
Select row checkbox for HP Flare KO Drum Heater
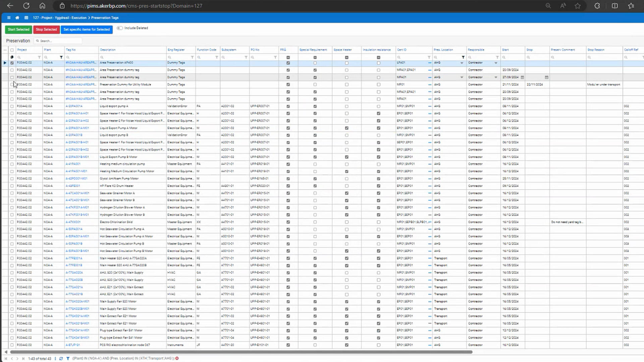pos(12,186)
